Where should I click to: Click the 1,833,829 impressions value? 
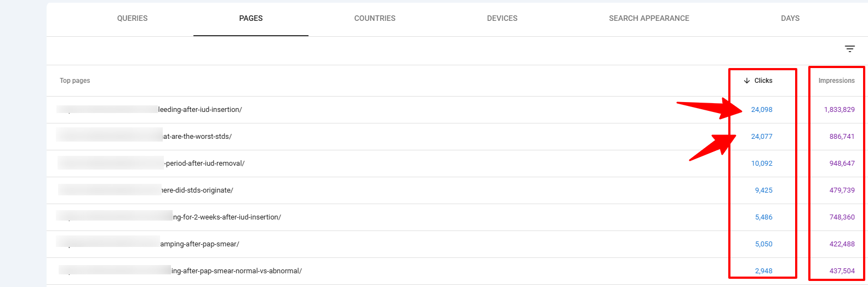click(x=839, y=110)
